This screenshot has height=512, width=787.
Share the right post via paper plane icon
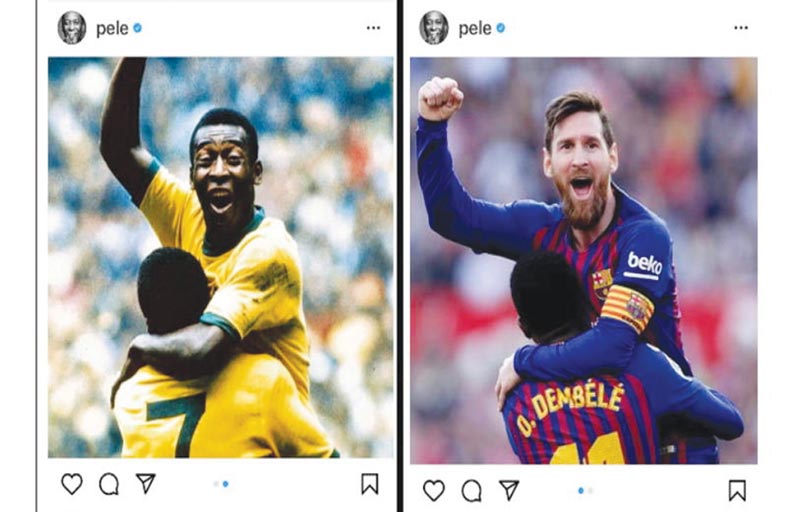(509, 489)
